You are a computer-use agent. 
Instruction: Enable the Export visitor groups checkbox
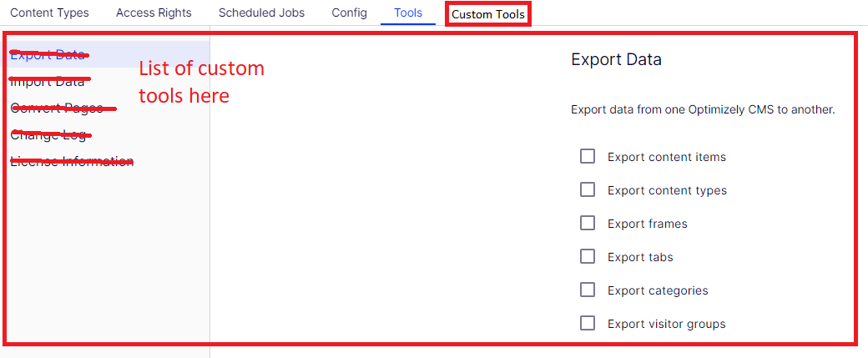588,323
